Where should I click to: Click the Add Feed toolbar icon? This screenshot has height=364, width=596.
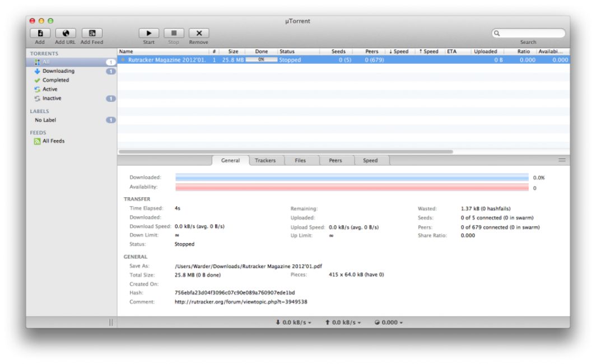(92, 34)
